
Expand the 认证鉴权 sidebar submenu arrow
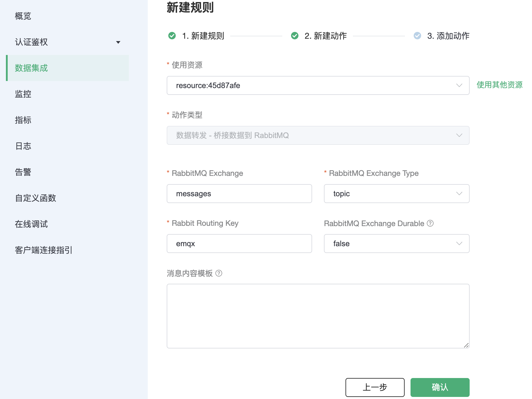tap(118, 42)
